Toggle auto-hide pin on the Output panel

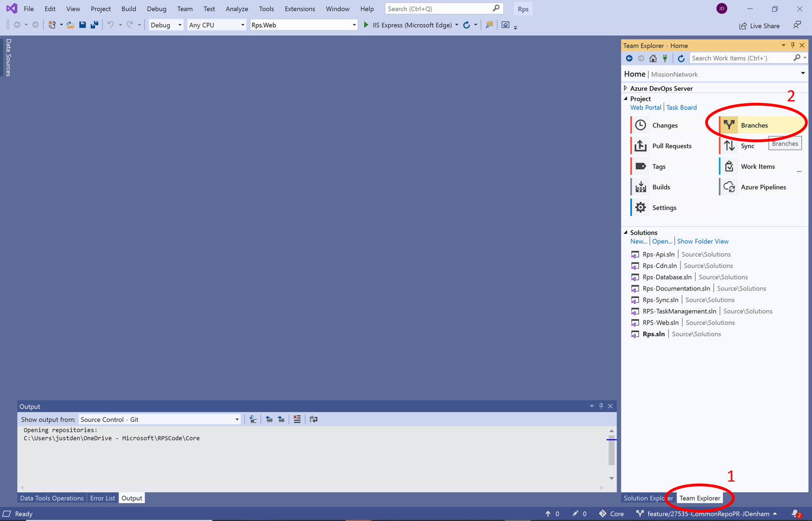click(x=601, y=406)
